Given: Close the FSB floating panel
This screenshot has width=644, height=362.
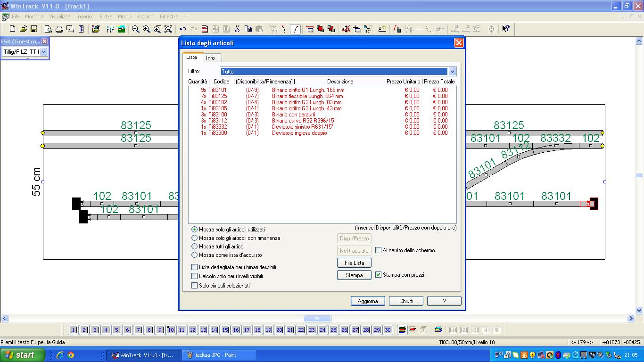Looking at the screenshot, I should coord(45,41).
